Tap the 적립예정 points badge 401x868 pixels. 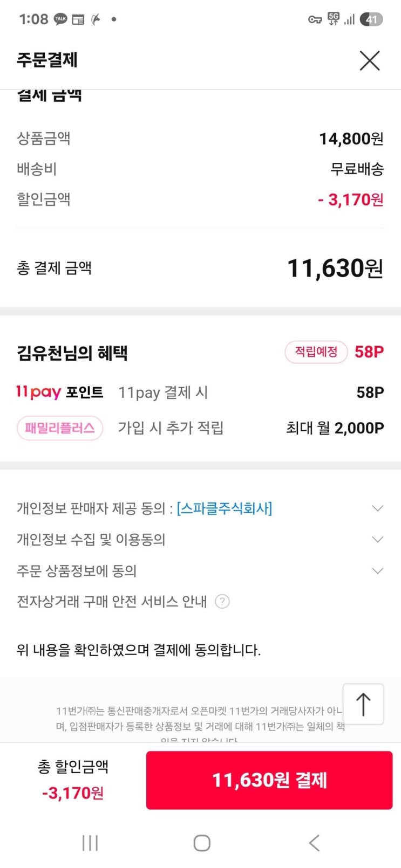[x=316, y=353]
